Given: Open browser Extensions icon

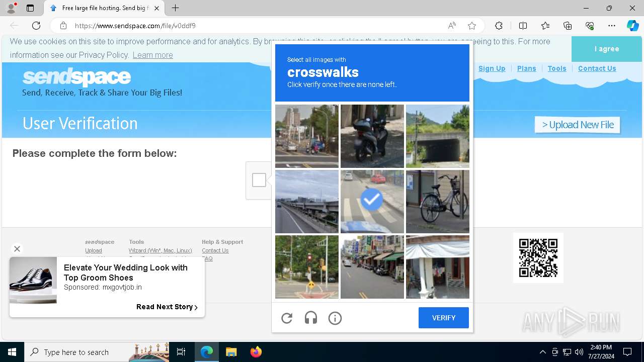Looking at the screenshot, I should tap(499, 26).
